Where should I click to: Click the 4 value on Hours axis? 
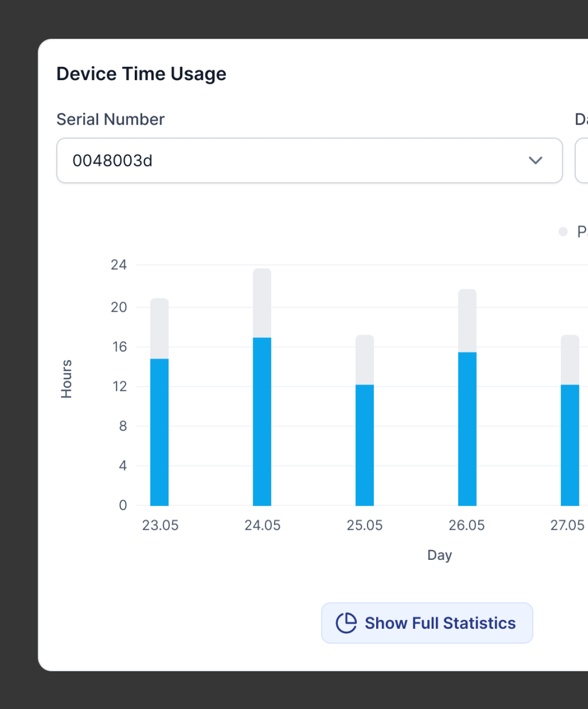click(x=122, y=465)
